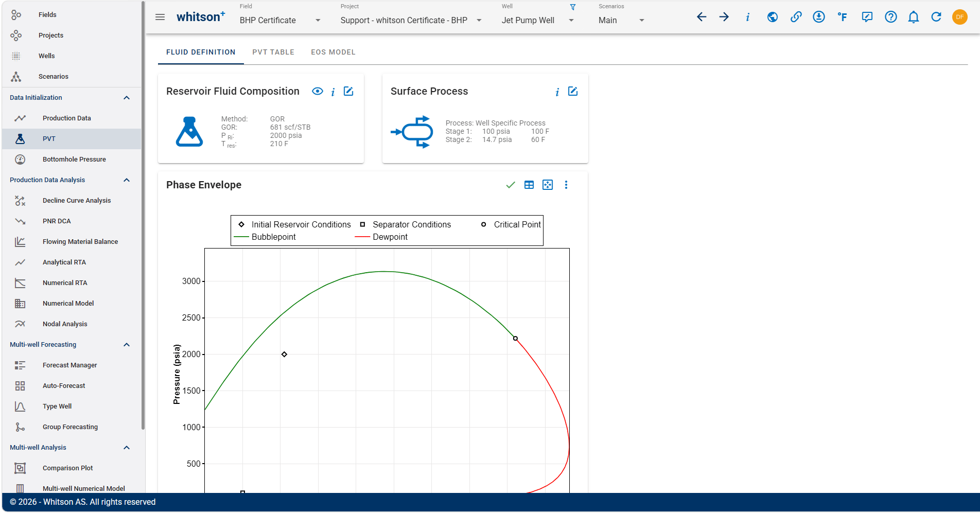Switch to the FLUID DEFINITION tab
The height and width of the screenshot is (513, 980).
point(201,52)
